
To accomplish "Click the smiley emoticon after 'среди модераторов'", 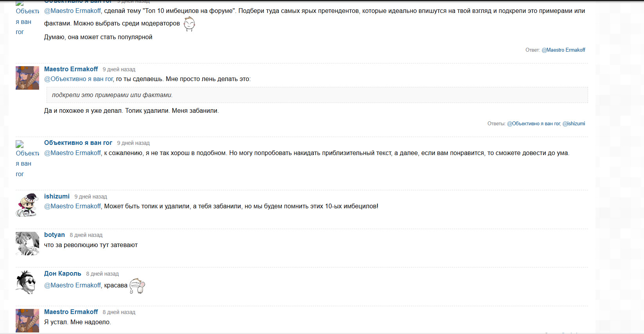I will coord(189,24).
